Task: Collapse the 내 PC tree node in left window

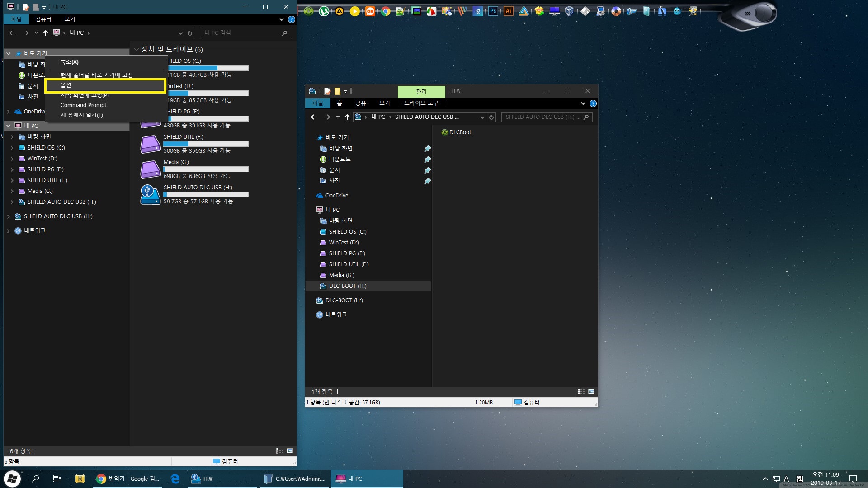Action: click(x=8, y=126)
